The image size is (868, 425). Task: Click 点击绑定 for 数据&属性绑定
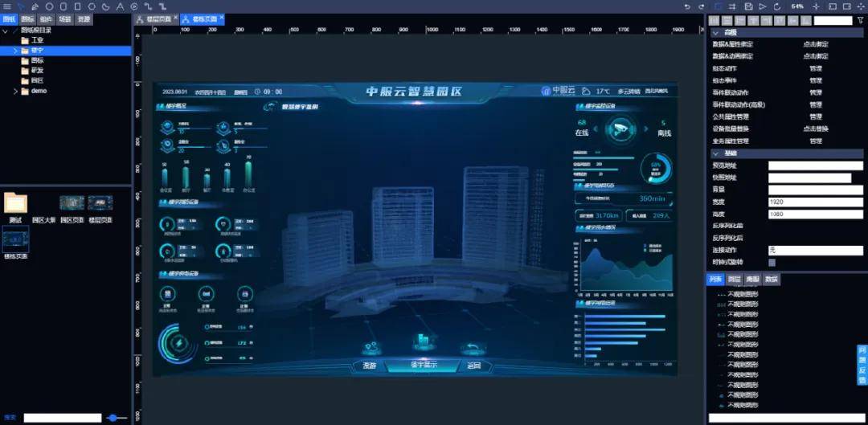pos(816,44)
